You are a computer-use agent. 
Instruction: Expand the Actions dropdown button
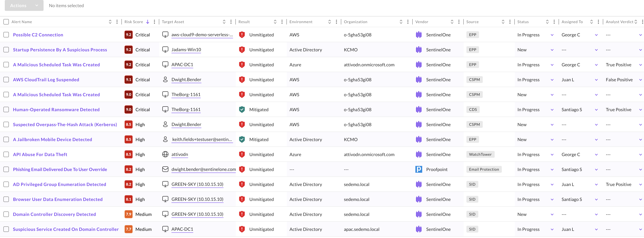click(x=24, y=5)
